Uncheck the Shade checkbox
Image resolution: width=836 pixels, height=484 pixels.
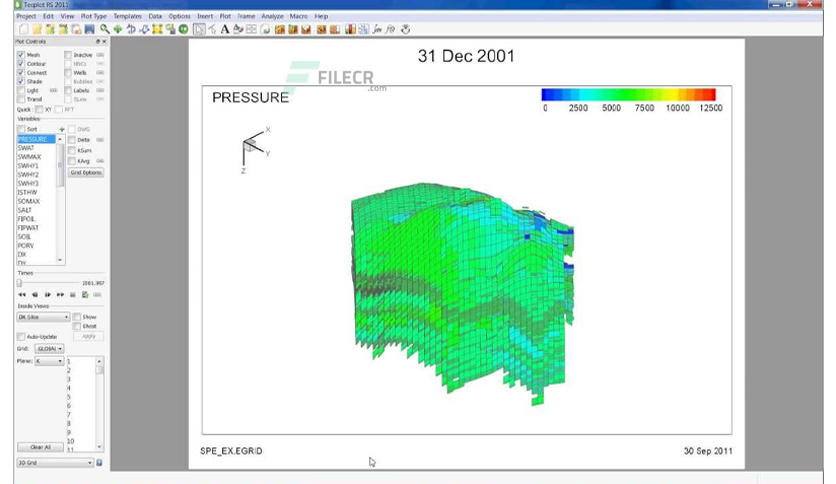[x=21, y=82]
